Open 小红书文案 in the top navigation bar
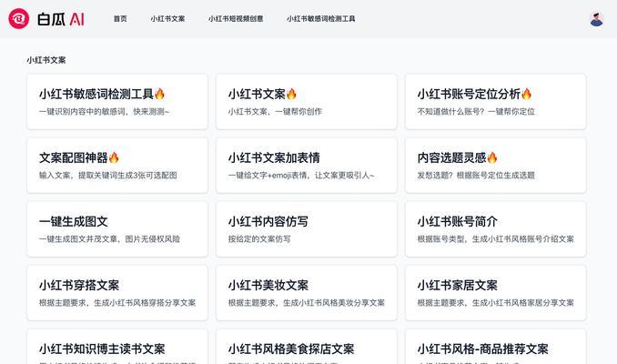This screenshot has width=617, height=364. [x=167, y=19]
